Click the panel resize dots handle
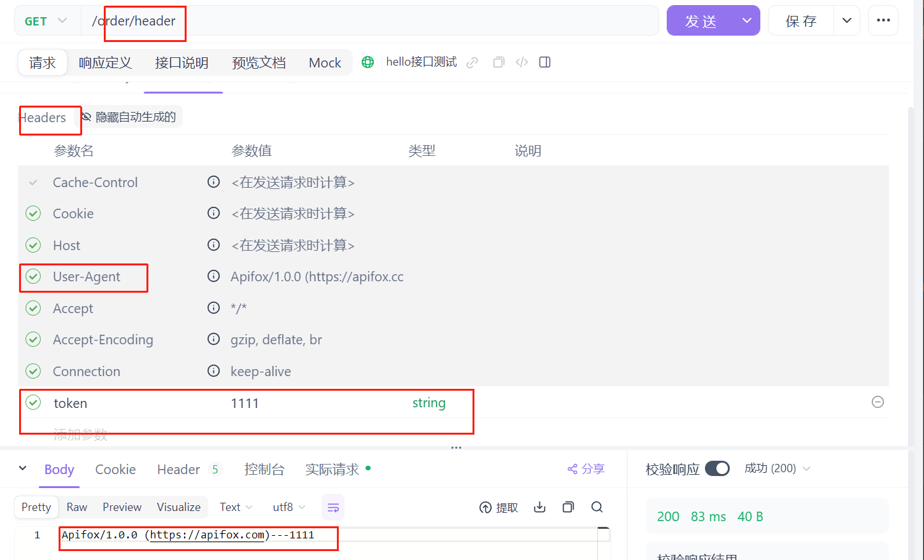 tap(456, 447)
